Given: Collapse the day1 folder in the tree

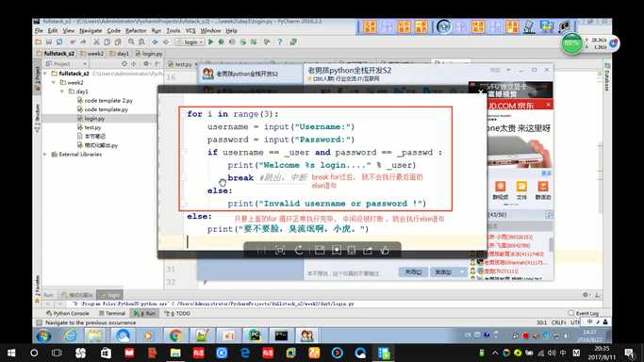Looking at the screenshot, I should click(62, 91).
